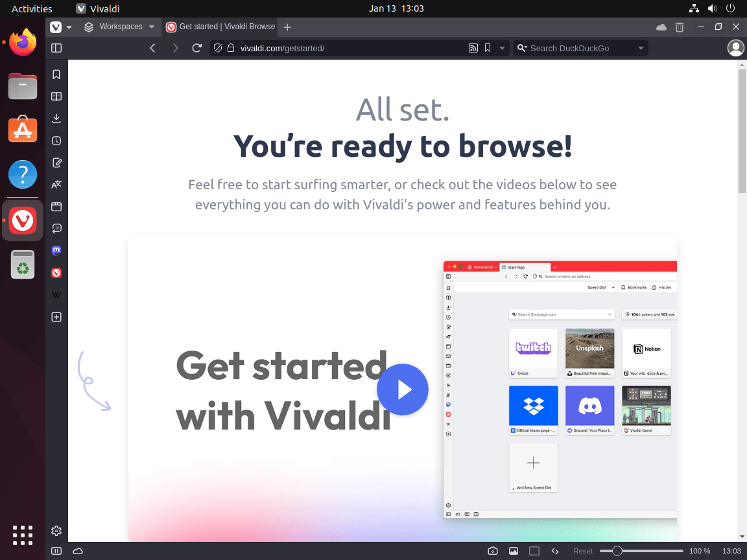
Task: Open the Workspaces dropdown
Action: coord(120,27)
